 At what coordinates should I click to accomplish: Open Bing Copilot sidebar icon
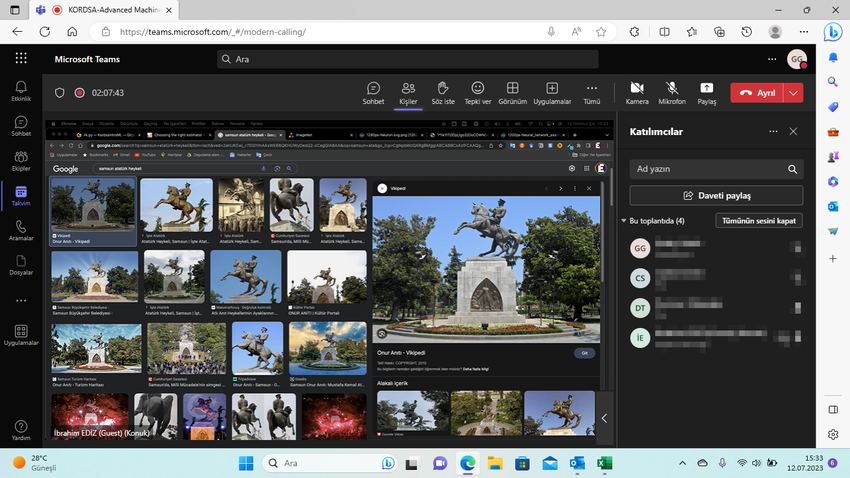pyautogui.click(x=833, y=32)
